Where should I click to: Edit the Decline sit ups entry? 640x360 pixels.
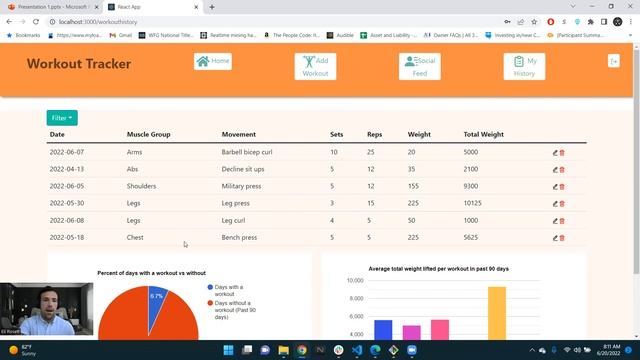(x=555, y=170)
